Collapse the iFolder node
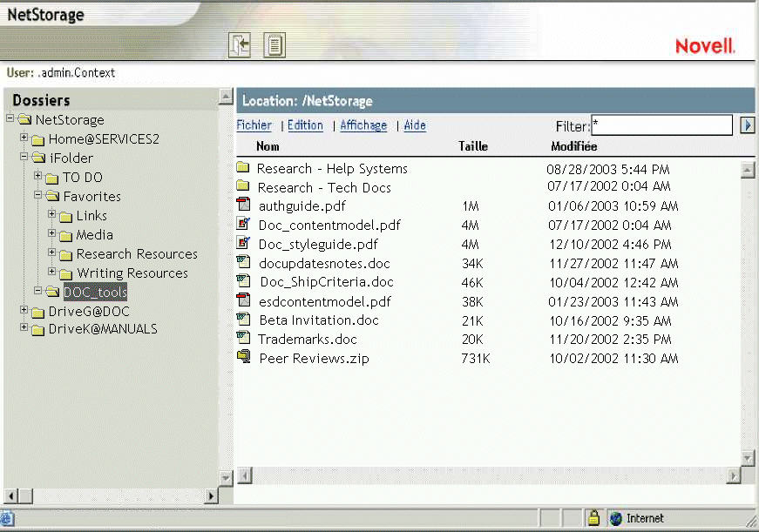The width and height of the screenshot is (759, 532). (x=24, y=156)
